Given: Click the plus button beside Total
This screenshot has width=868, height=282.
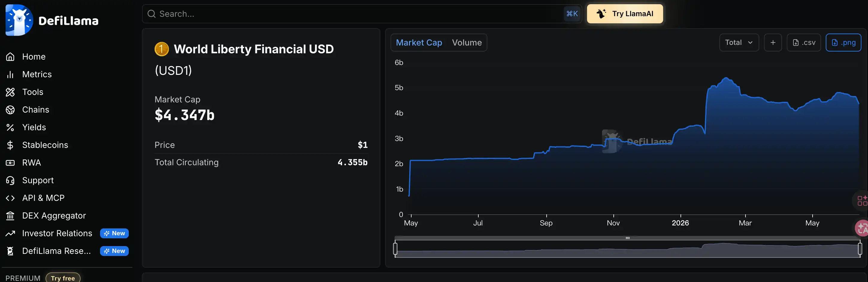Looking at the screenshot, I should coord(773,43).
